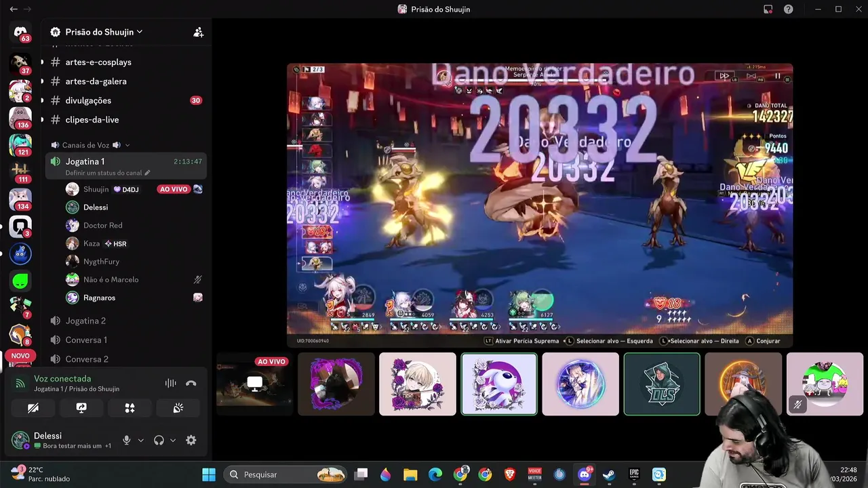
Task: Open Discord direct messages home icon
Action: coord(20,32)
